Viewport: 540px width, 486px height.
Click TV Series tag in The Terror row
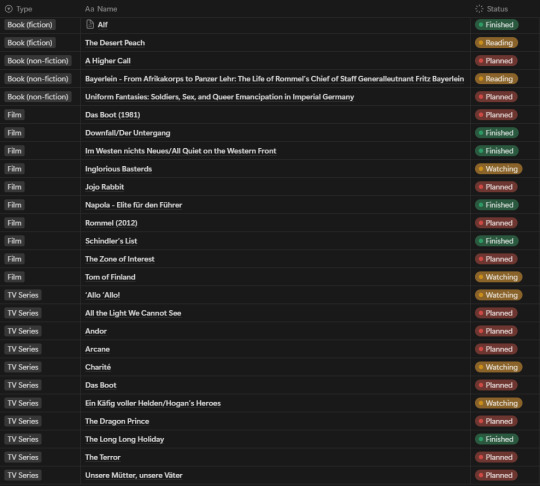click(23, 457)
